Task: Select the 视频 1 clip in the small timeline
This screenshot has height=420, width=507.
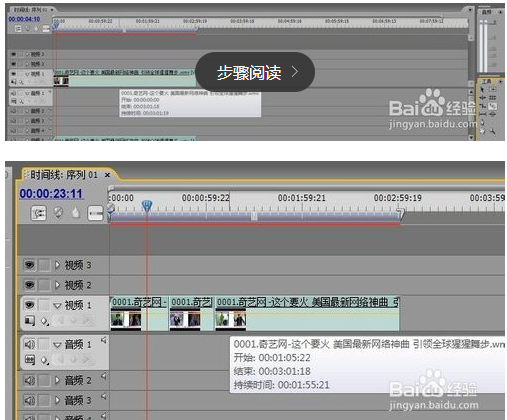Action: [124, 78]
